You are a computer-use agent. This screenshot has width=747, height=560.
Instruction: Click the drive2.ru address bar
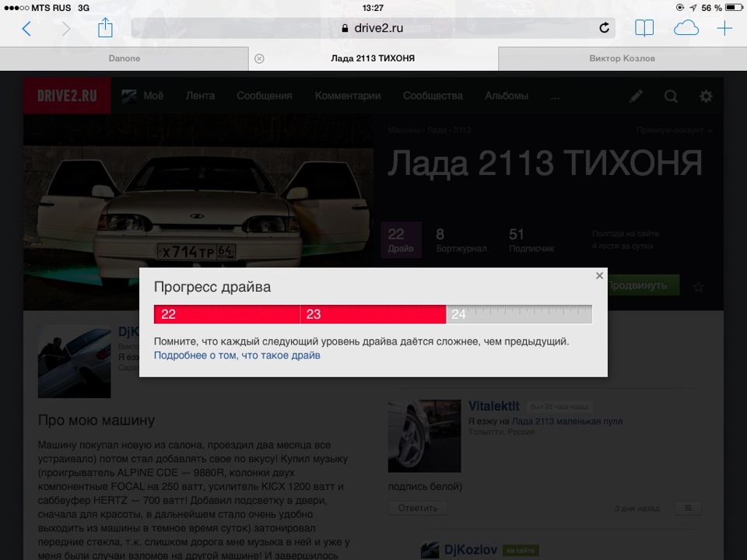click(x=373, y=28)
